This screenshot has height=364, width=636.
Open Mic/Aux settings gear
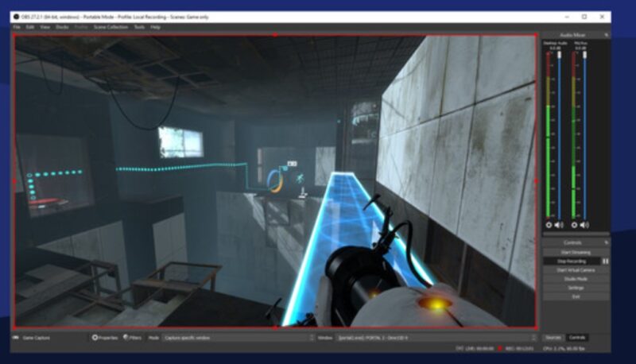tap(574, 225)
